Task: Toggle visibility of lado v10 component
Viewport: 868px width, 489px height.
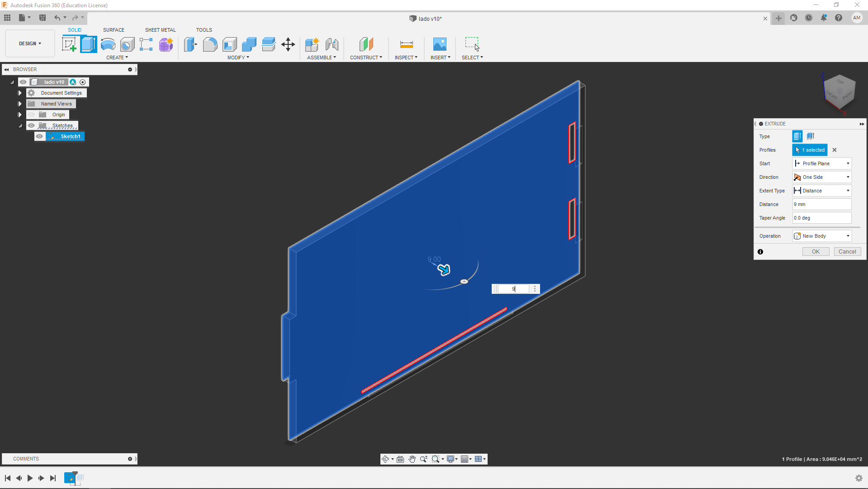Action: (23, 82)
